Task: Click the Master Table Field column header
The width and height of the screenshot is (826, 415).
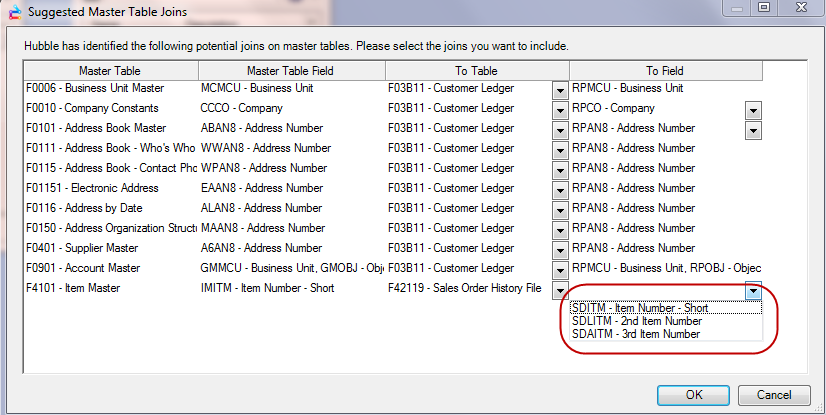Action: (x=292, y=71)
